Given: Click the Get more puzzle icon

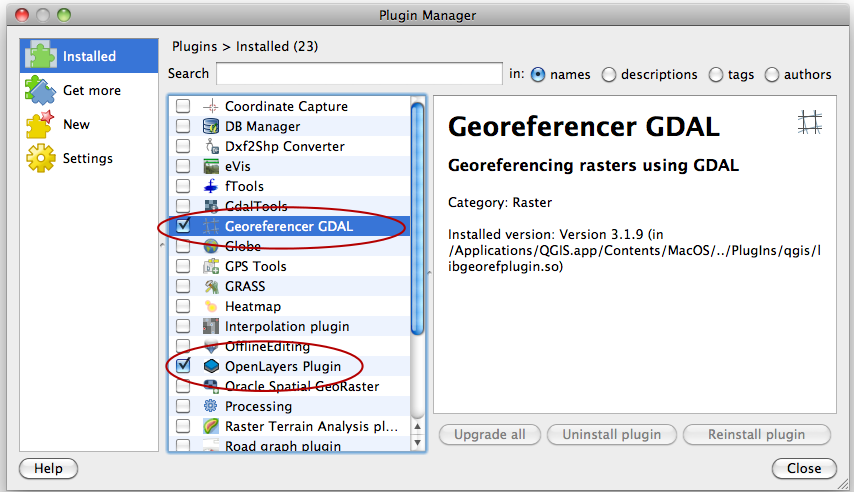Looking at the screenshot, I should pyautogui.click(x=40, y=90).
